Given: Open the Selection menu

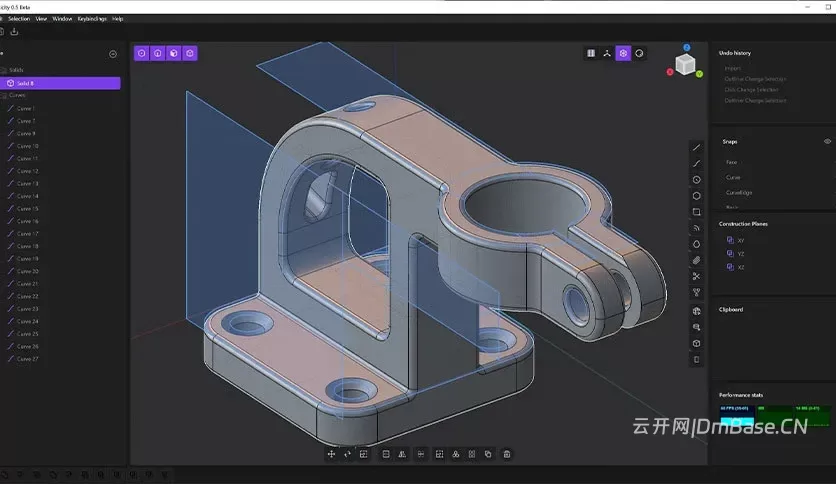Looking at the screenshot, I should (x=19, y=19).
